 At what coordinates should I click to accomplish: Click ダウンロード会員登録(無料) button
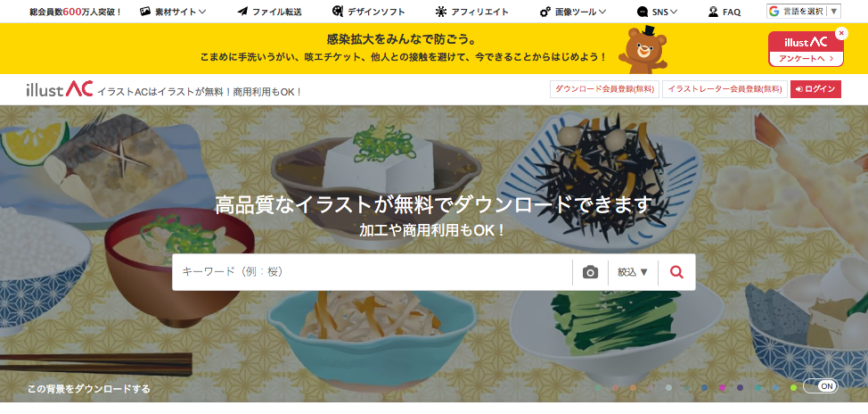604,89
